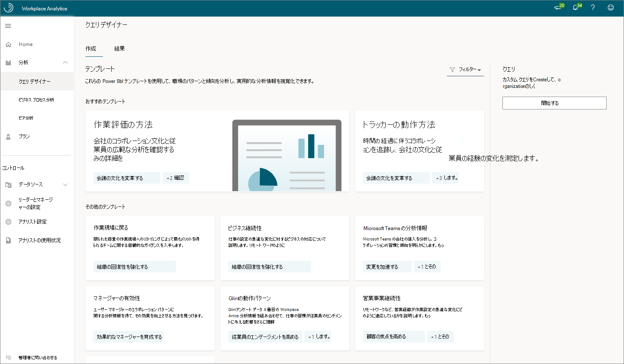Open the help question mark icon

(593, 7)
